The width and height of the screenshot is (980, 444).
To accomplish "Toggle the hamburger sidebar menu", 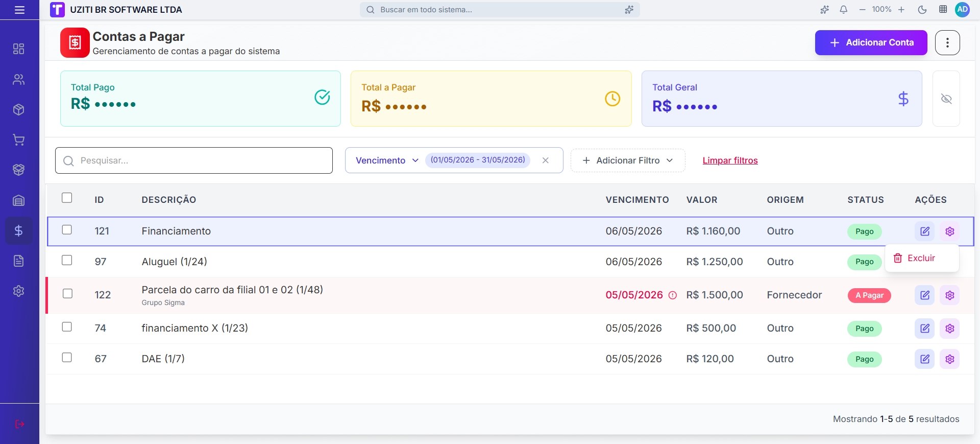I will pyautogui.click(x=19, y=10).
